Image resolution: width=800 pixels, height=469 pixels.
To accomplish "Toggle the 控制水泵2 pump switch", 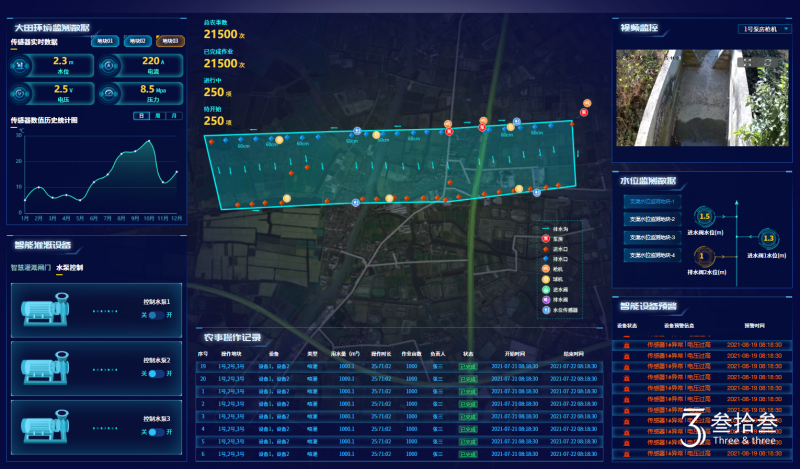I will point(156,373).
